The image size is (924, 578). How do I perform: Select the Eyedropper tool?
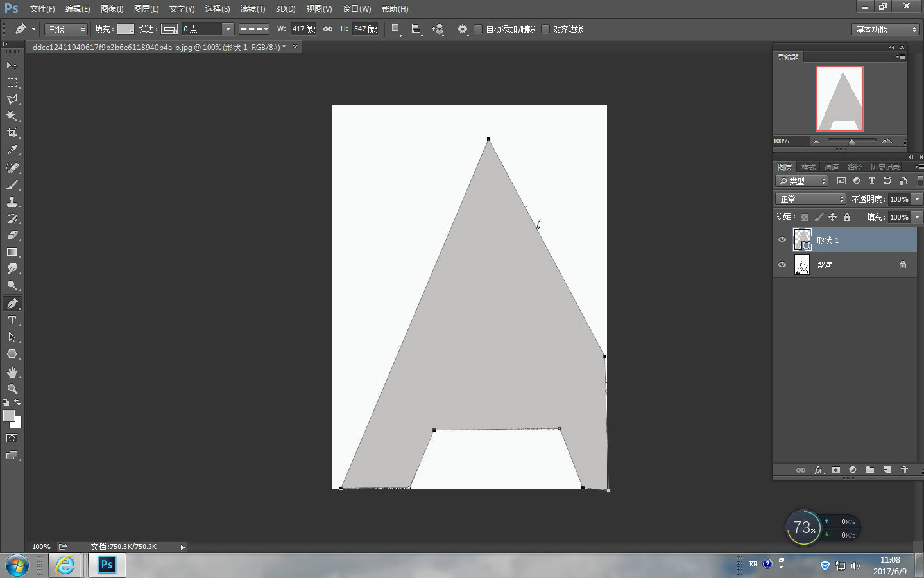coord(12,150)
